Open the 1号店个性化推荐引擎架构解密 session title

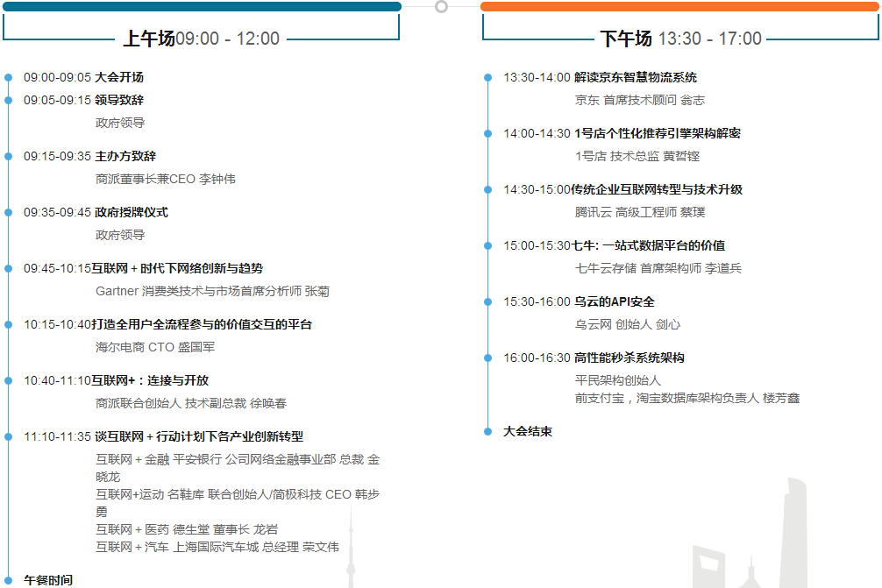(657, 133)
